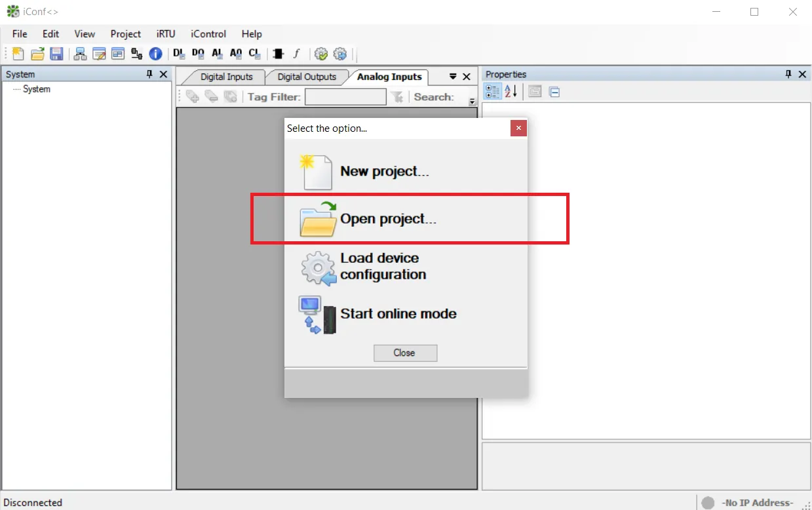Click the Property Pages icon in Properties

pos(535,92)
